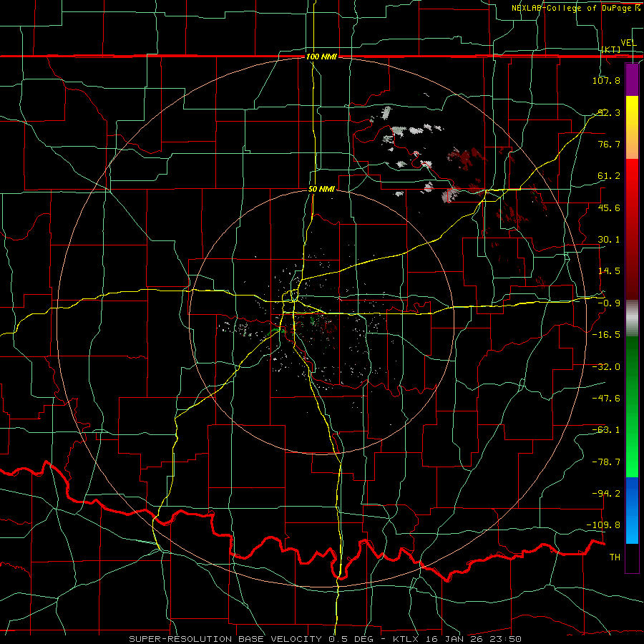This screenshot has width=644, height=644.
Task: Click the [KT] units label
Action: point(611,49)
